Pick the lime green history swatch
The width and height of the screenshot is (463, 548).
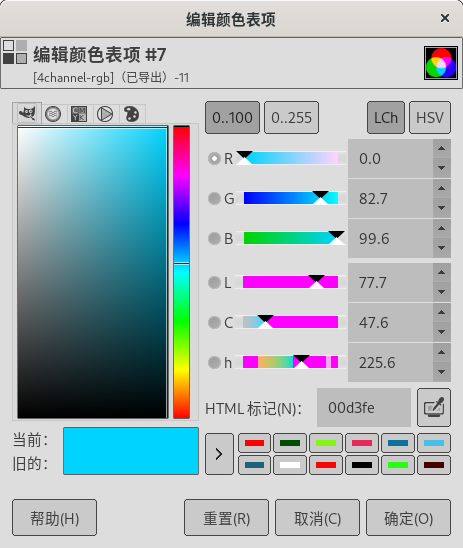[326, 443]
